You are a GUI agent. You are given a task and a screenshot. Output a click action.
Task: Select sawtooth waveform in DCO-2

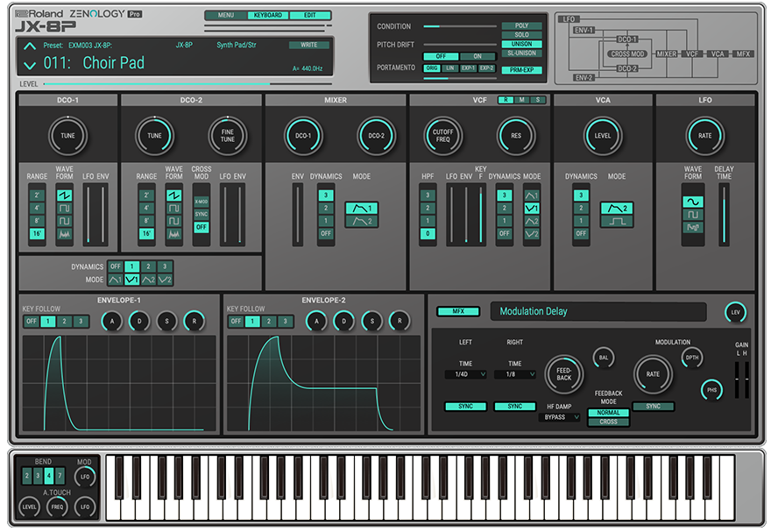(x=173, y=195)
